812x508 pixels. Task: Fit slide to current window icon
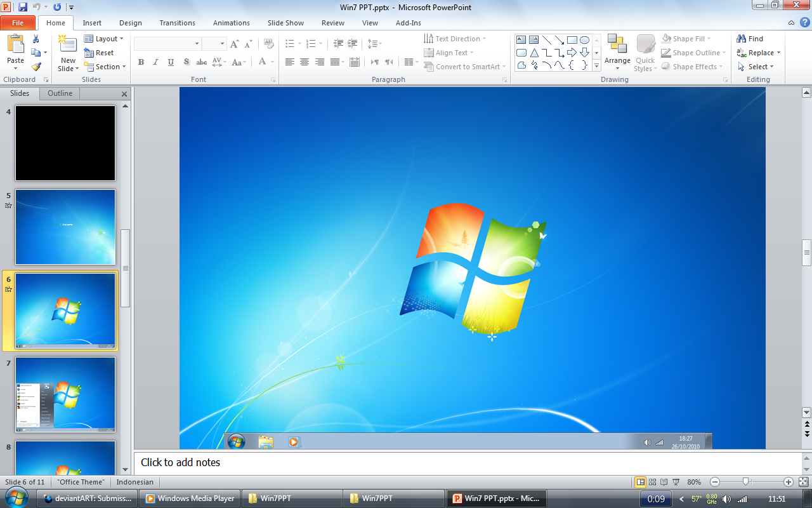(x=803, y=482)
